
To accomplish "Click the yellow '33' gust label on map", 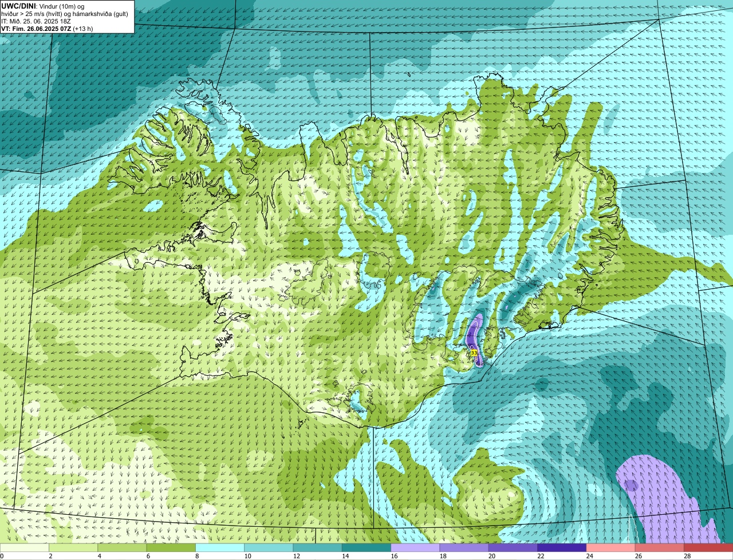I will pos(474,353).
